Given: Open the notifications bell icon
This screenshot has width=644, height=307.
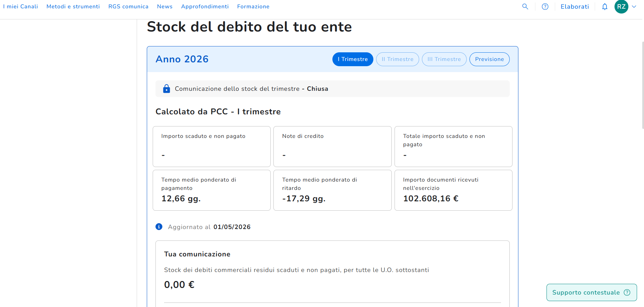Looking at the screenshot, I should (x=605, y=7).
